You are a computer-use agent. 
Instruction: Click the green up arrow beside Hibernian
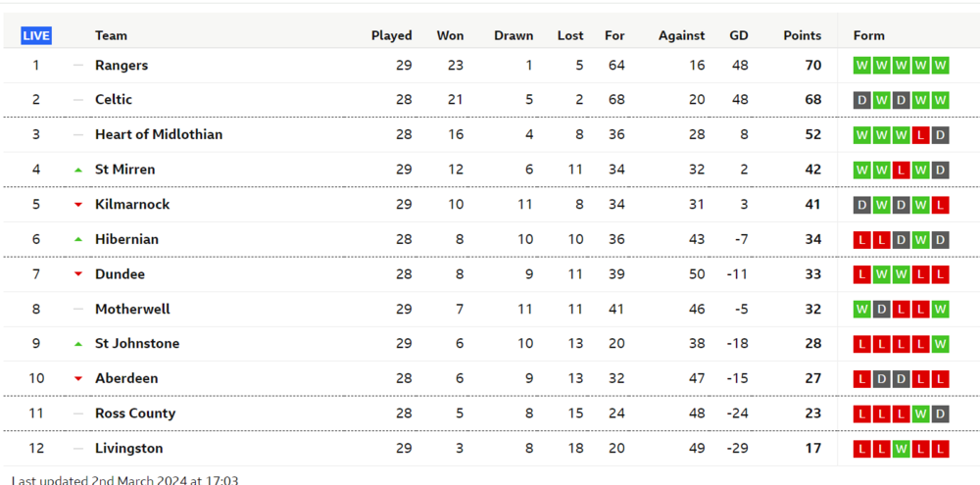tap(78, 239)
